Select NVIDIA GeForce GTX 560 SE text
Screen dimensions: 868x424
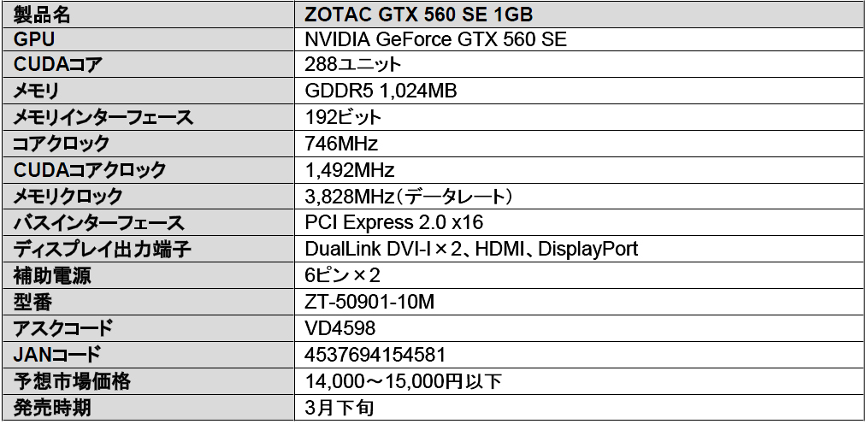tap(436, 38)
